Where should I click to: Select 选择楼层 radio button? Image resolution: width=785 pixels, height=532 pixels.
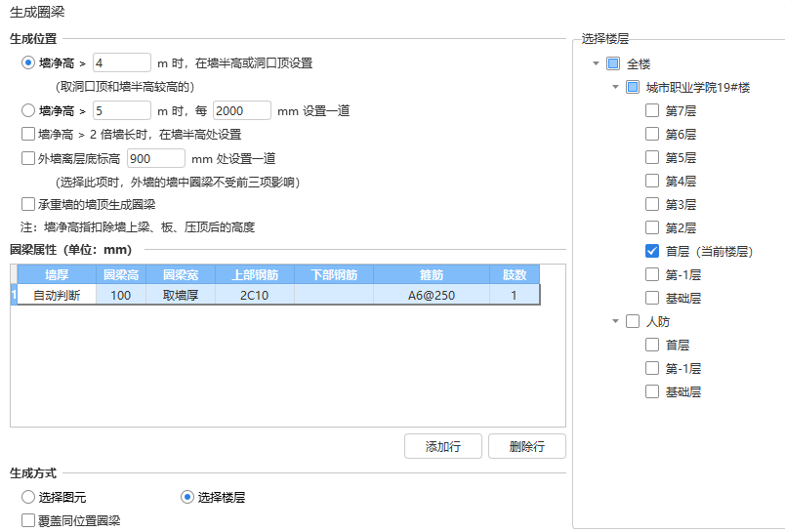pos(187,497)
